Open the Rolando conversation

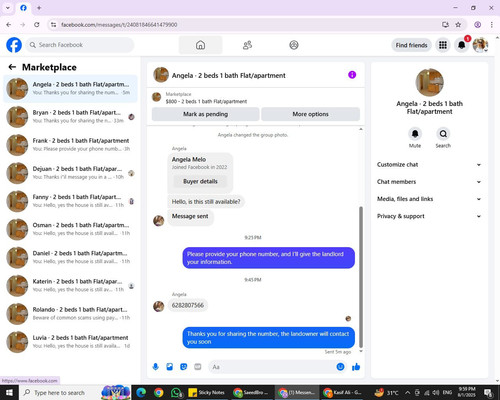coord(70,314)
